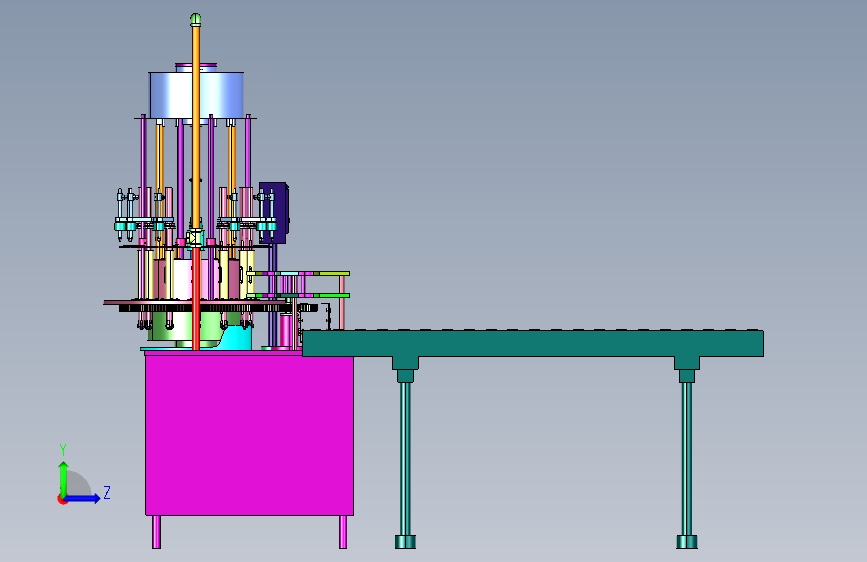This screenshot has height=562, width=867.
Task: Pick the right foot of magenta cabinet
Action: (x=343, y=532)
